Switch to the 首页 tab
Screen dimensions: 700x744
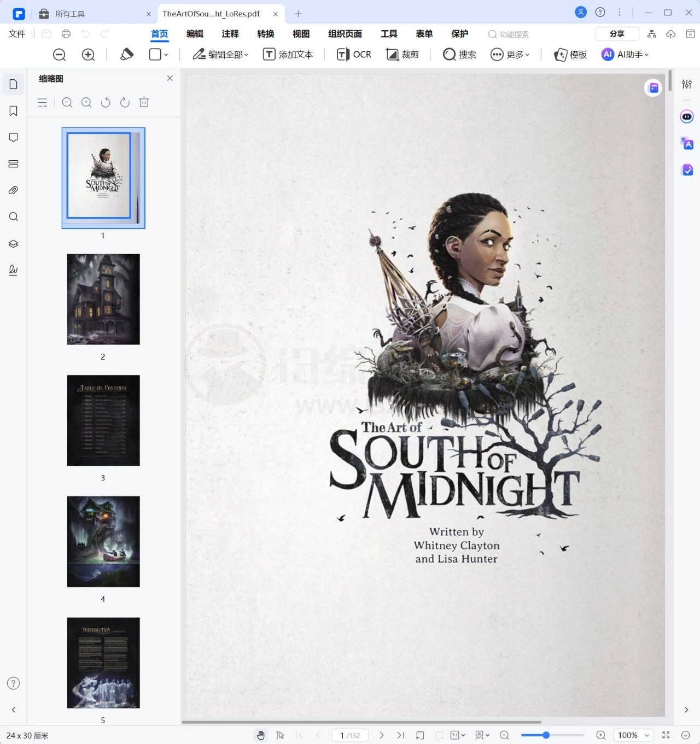tap(160, 34)
